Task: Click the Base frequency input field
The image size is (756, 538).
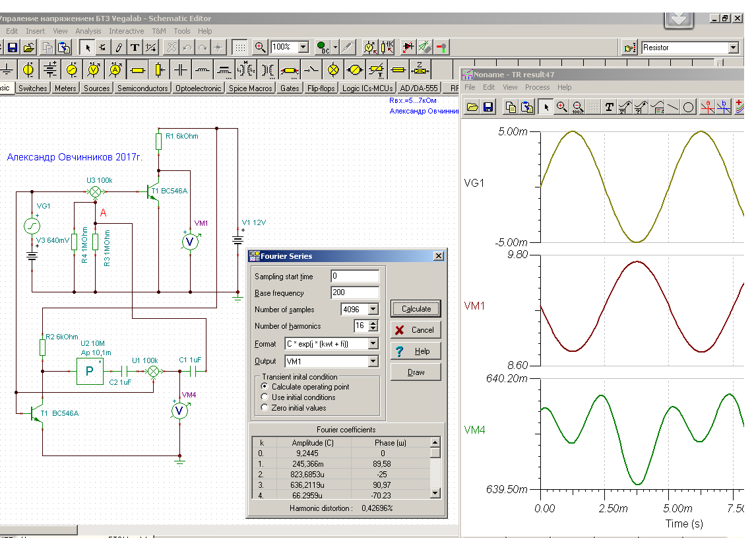Action: tap(355, 292)
